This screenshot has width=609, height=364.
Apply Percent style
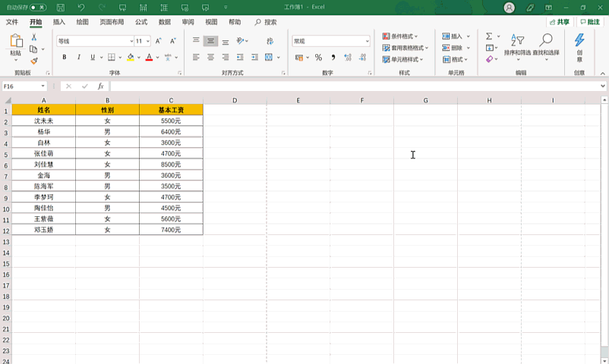coord(318,58)
